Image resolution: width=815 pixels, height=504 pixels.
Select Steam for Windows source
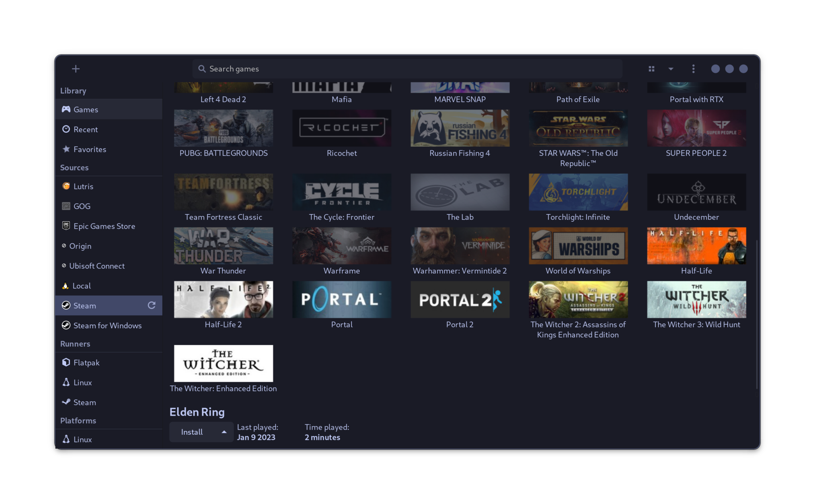109,325
